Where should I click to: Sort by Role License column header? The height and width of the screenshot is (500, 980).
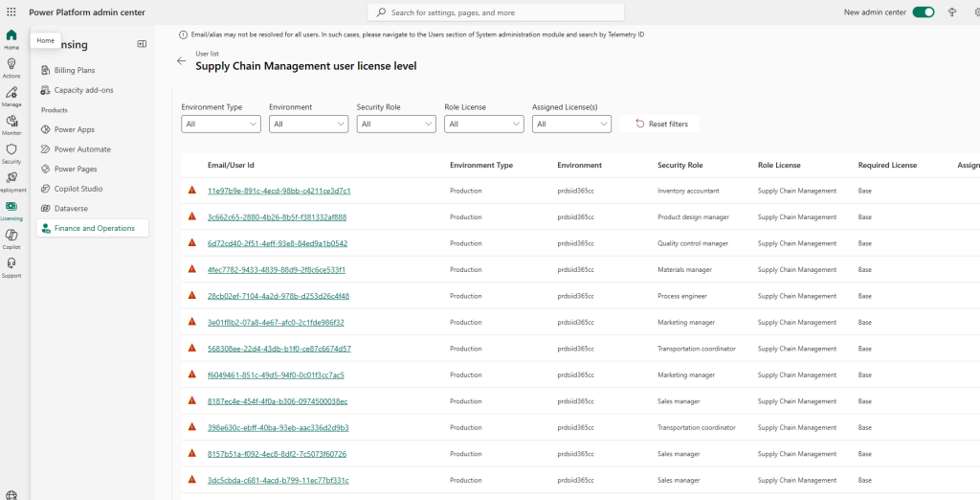coord(779,165)
